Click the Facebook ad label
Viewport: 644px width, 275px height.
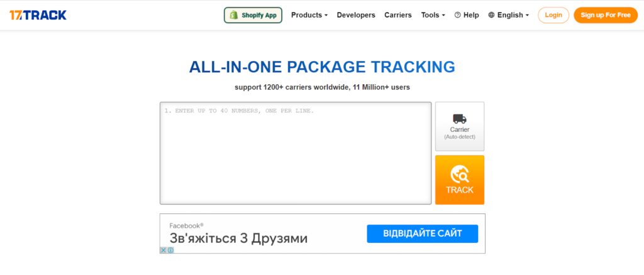point(186,225)
